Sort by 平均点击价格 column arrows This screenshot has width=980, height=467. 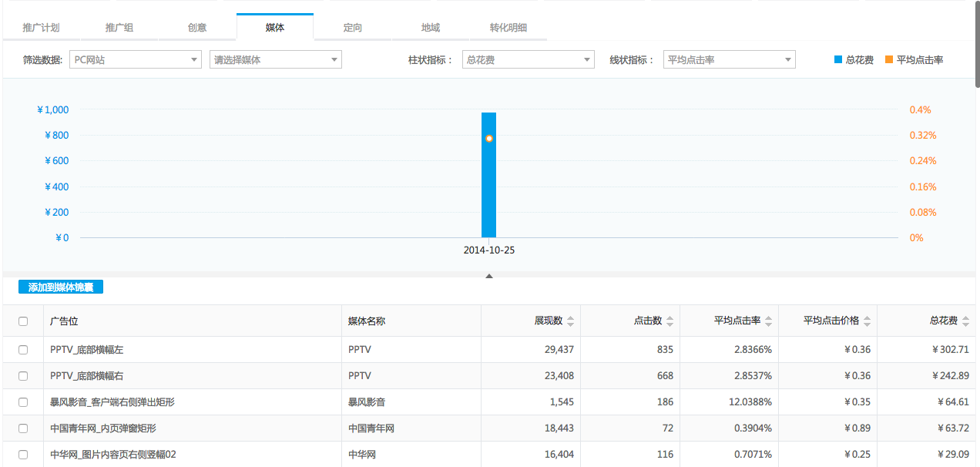click(867, 321)
